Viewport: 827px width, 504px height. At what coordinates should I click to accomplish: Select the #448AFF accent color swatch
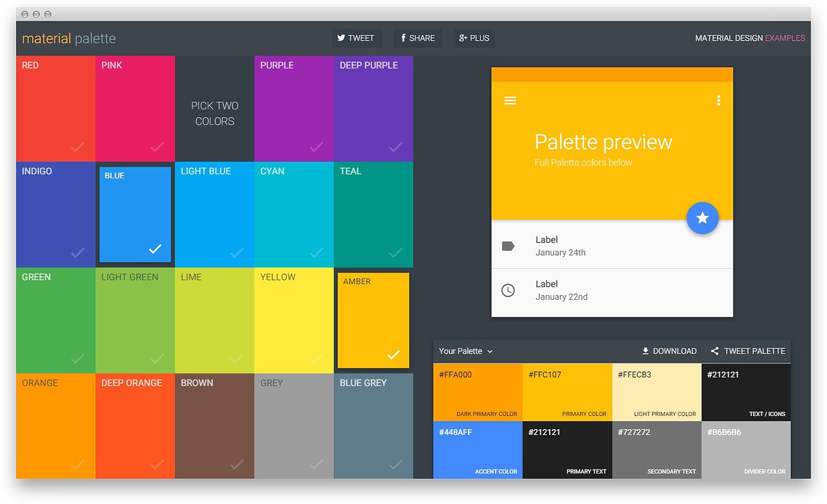pyautogui.click(x=478, y=450)
